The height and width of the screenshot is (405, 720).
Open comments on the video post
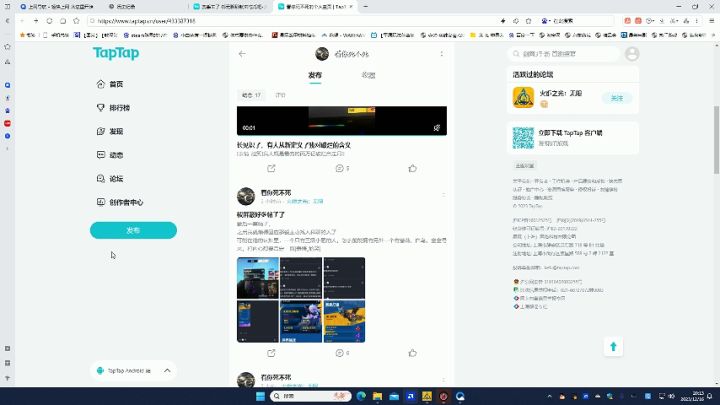coord(342,169)
